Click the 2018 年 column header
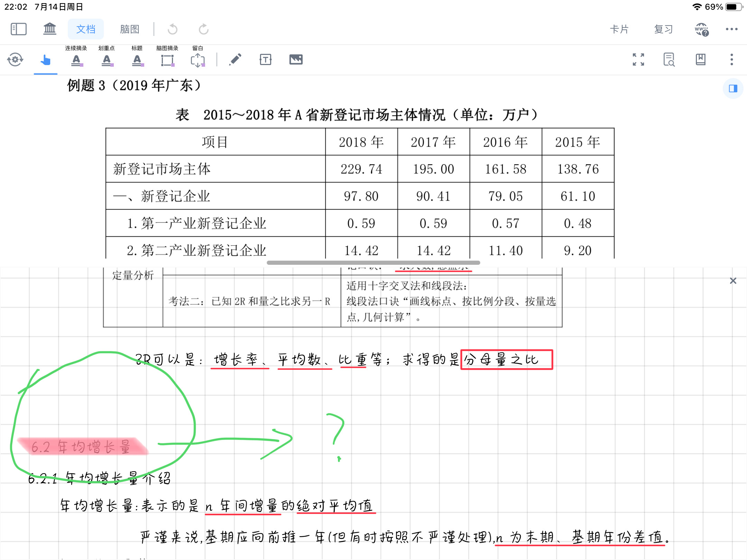 click(361, 142)
